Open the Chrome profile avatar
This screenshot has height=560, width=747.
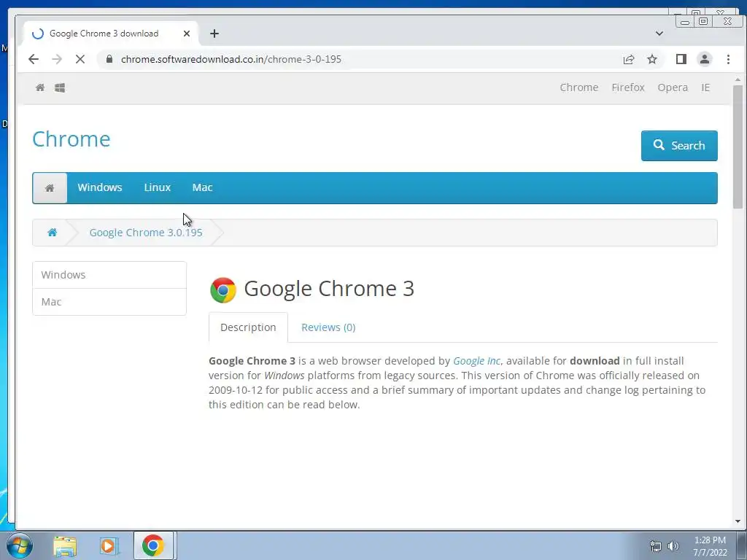[x=704, y=59]
